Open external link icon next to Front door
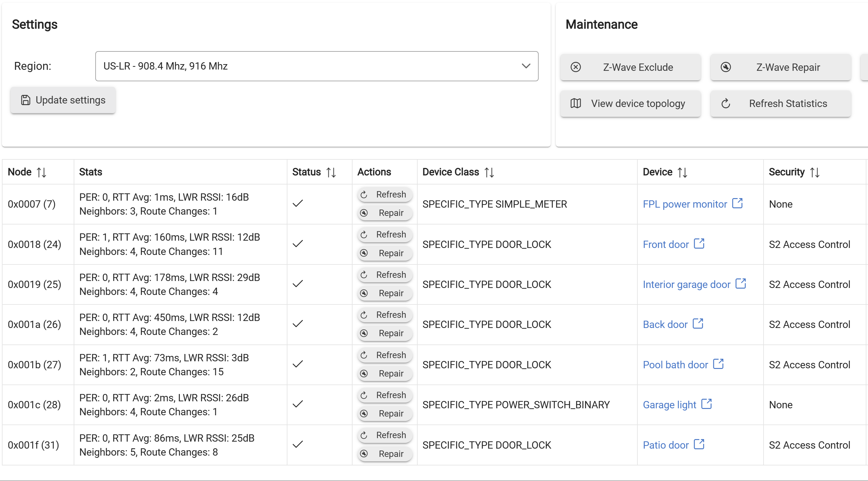Image resolution: width=868 pixels, height=481 pixels. (x=699, y=244)
